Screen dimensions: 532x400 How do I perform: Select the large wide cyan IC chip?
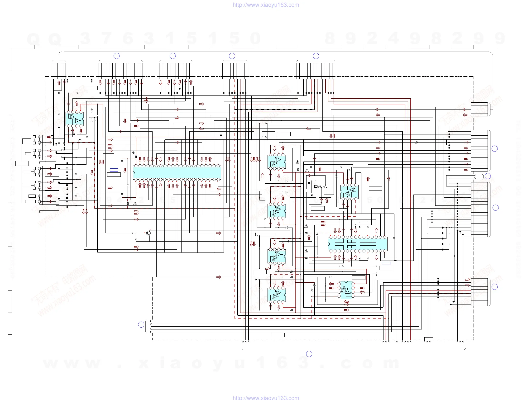177,173
